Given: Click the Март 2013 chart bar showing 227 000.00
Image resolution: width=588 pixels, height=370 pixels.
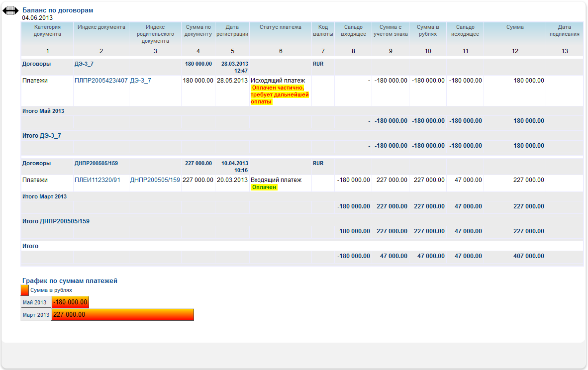Looking at the screenshot, I should pyautogui.click(x=122, y=315).
